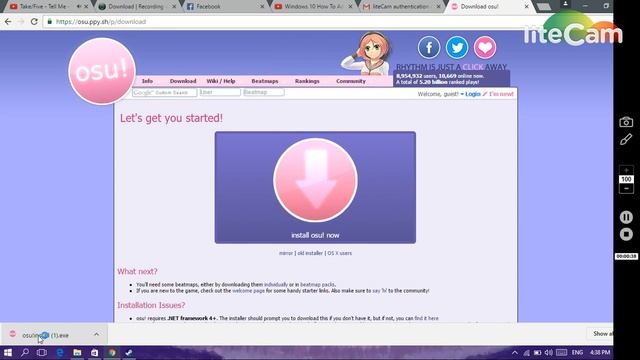Viewport: 640px width, 360px height.
Task: Launch Microsoft Edge from taskbar
Action: [60, 353]
